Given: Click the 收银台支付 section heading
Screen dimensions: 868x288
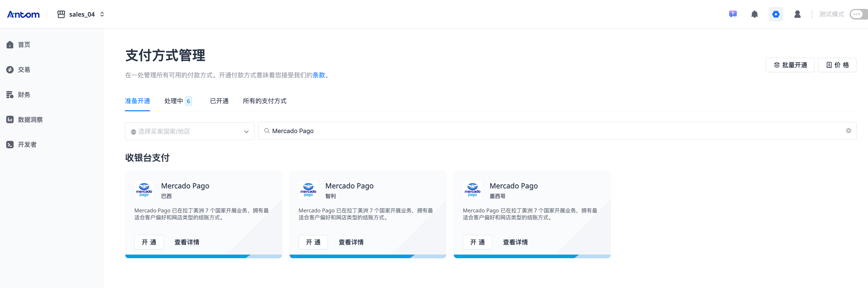Looking at the screenshot, I should [x=147, y=158].
